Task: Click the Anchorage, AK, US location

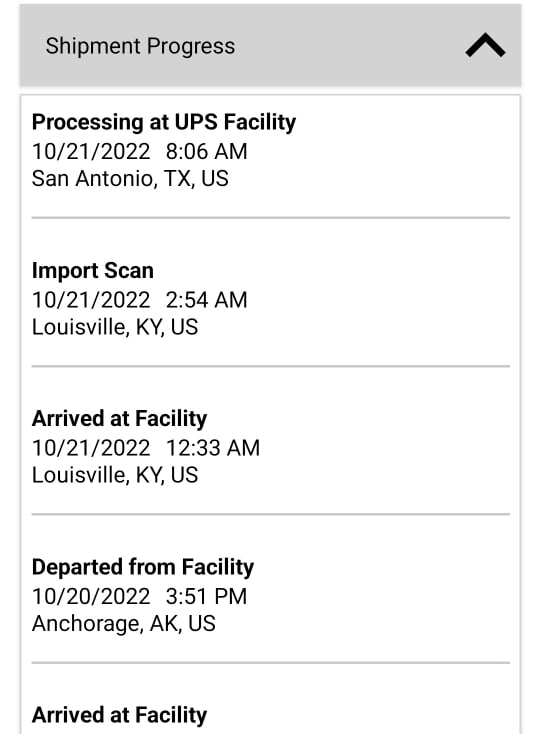Action: (x=124, y=623)
